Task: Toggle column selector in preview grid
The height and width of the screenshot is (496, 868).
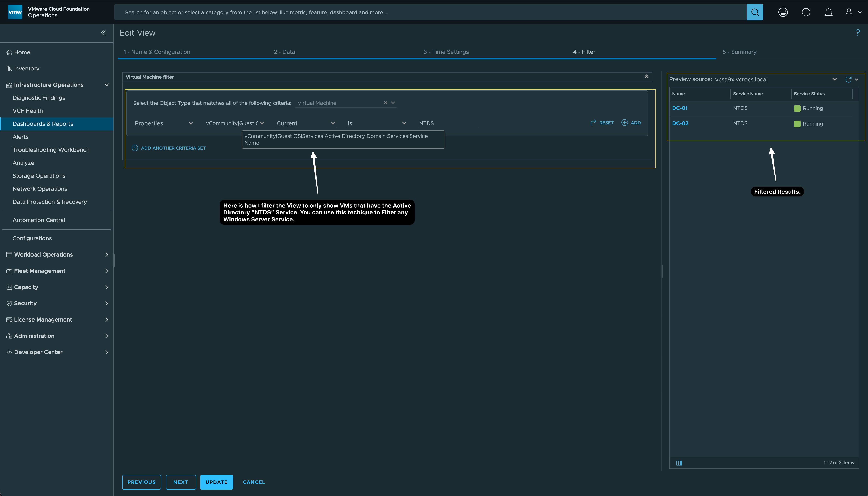Action: point(679,463)
